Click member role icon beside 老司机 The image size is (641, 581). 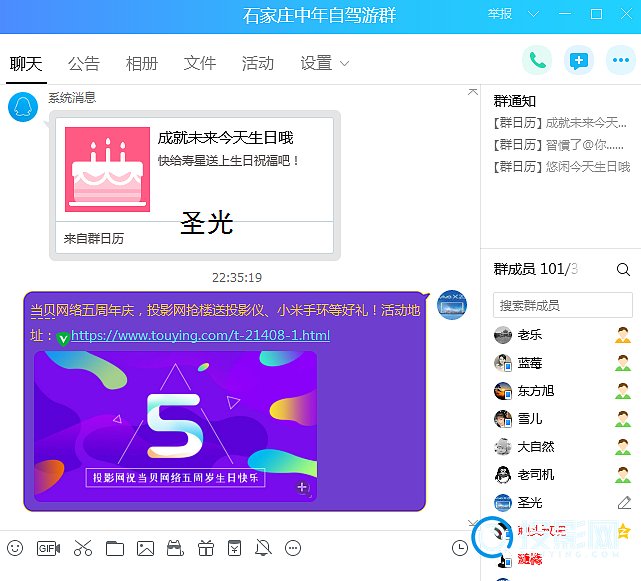click(623, 475)
